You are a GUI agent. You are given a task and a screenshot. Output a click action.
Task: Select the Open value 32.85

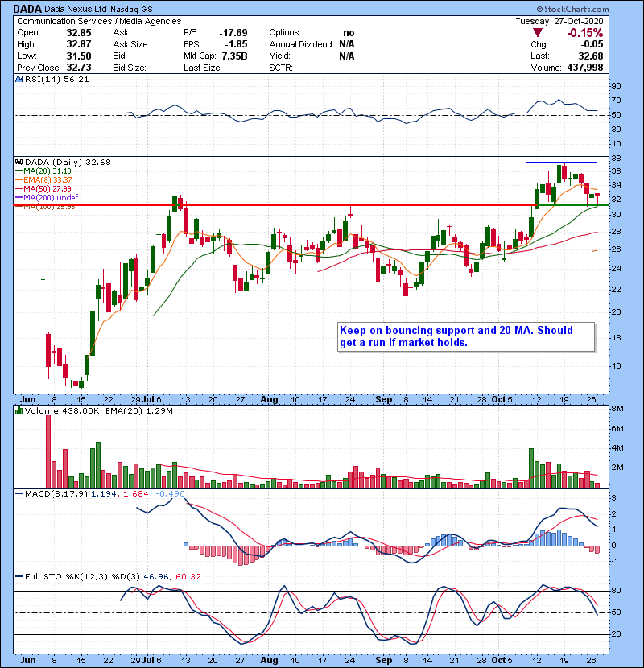coord(79,33)
